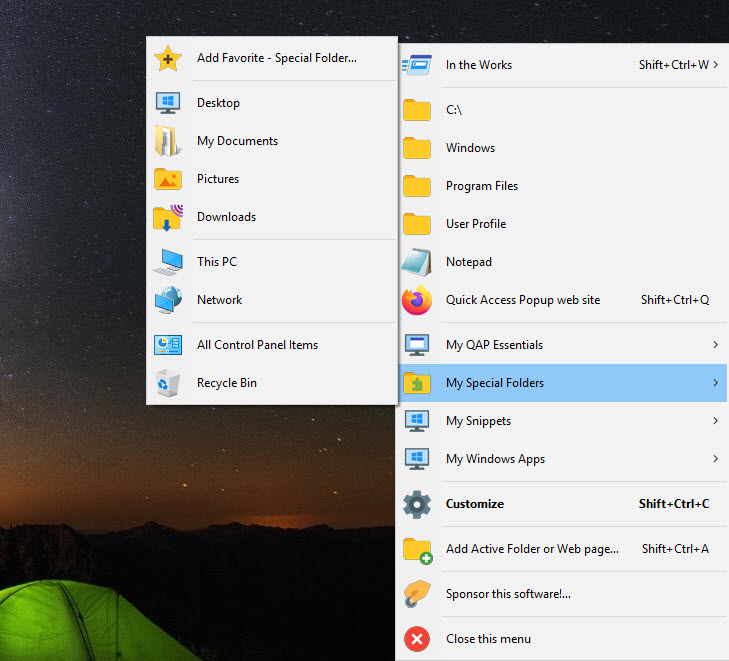Click the In the Works window icon
The height and width of the screenshot is (661, 729).
417,65
